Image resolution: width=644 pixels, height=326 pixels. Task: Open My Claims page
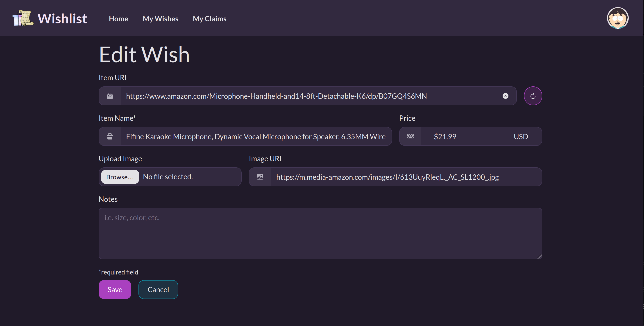(x=209, y=19)
